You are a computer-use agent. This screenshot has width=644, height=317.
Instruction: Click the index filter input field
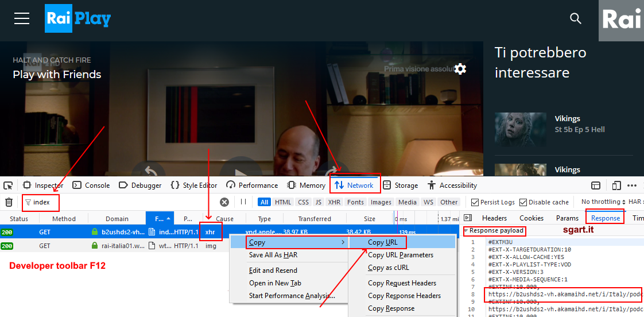[41, 202]
